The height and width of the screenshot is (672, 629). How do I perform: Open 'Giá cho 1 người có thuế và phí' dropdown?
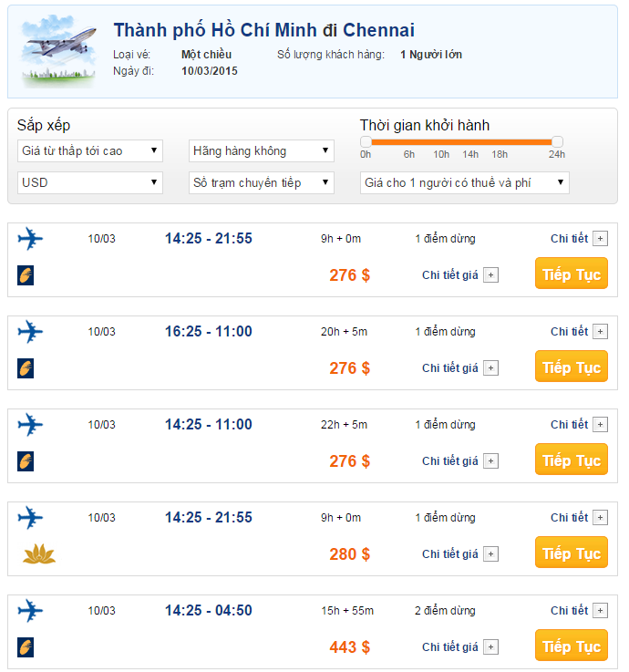464,182
